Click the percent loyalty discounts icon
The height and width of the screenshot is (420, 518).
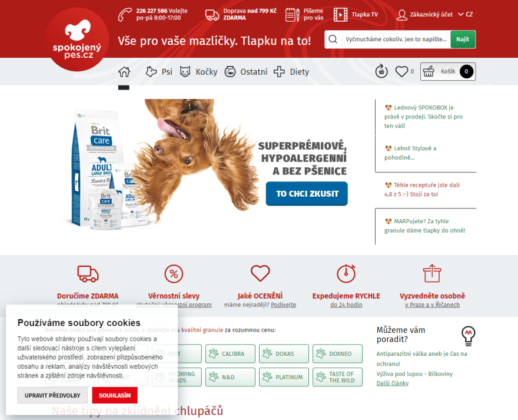(174, 274)
